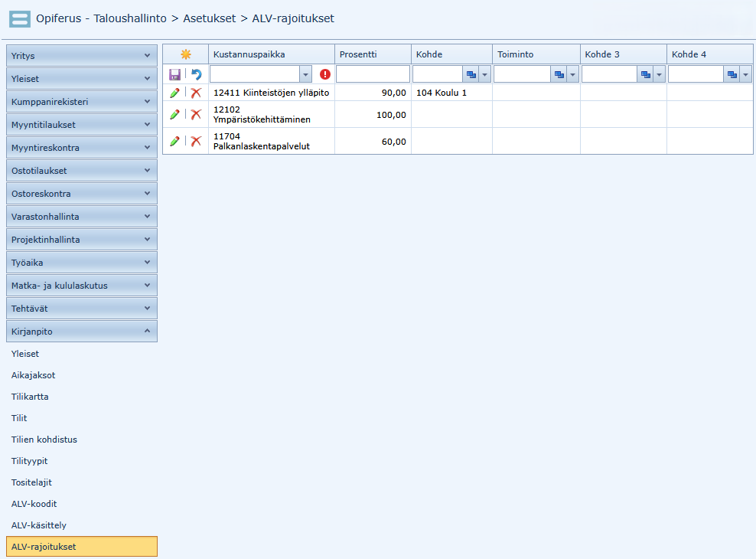Click the 90,00 percentage cell
Screen dimensions: 756x559
coord(373,93)
